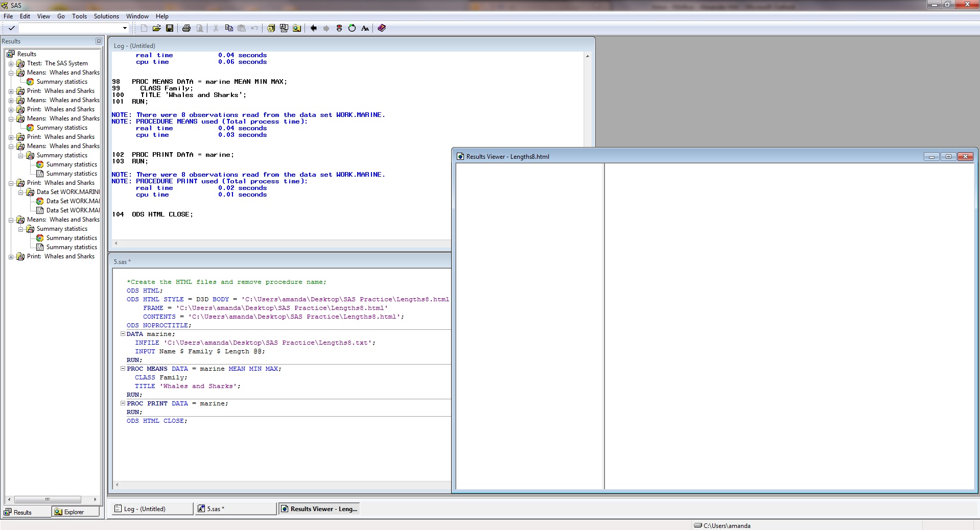Open the command box dropdown arrow
The width and height of the screenshot is (980, 530).
(x=125, y=28)
